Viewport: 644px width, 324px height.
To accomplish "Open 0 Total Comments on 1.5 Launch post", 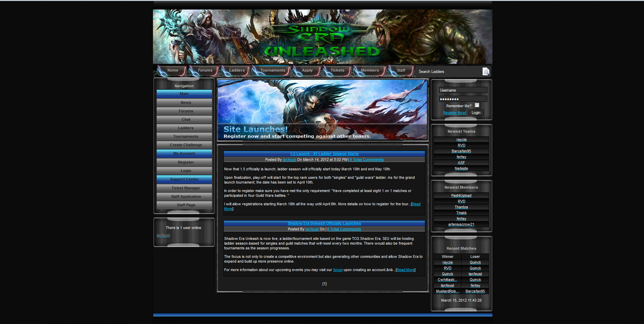I will (x=367, y=160).
